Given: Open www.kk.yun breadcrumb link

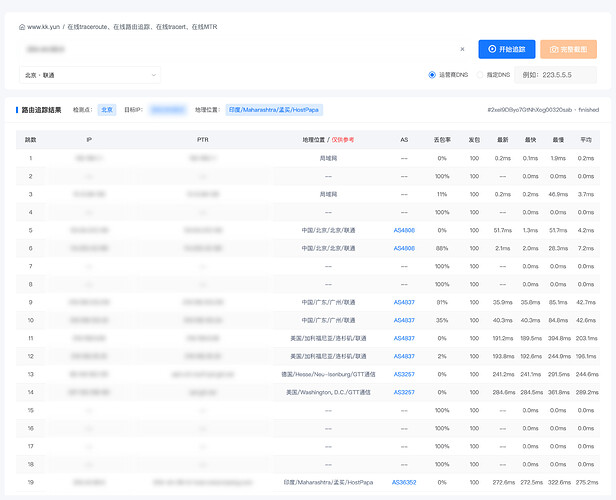Looking at the screenshot, I should coord(44,27).
